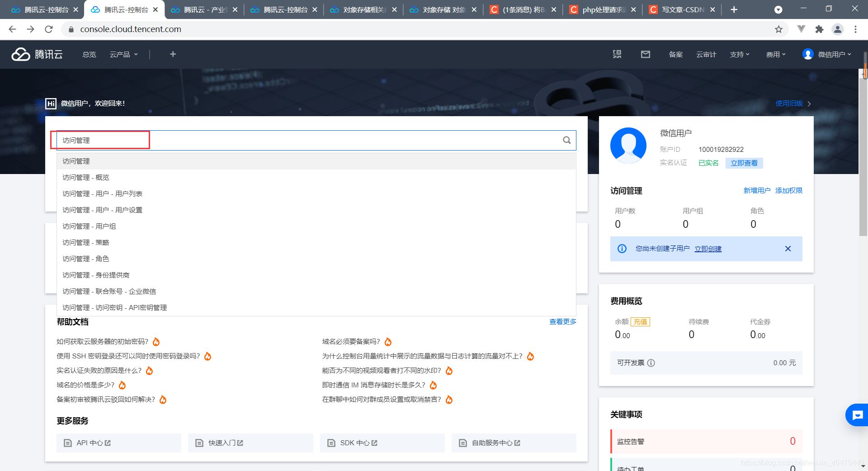Click the large profile avatar picture
The image size is (868, 471).
coord(628,146)
